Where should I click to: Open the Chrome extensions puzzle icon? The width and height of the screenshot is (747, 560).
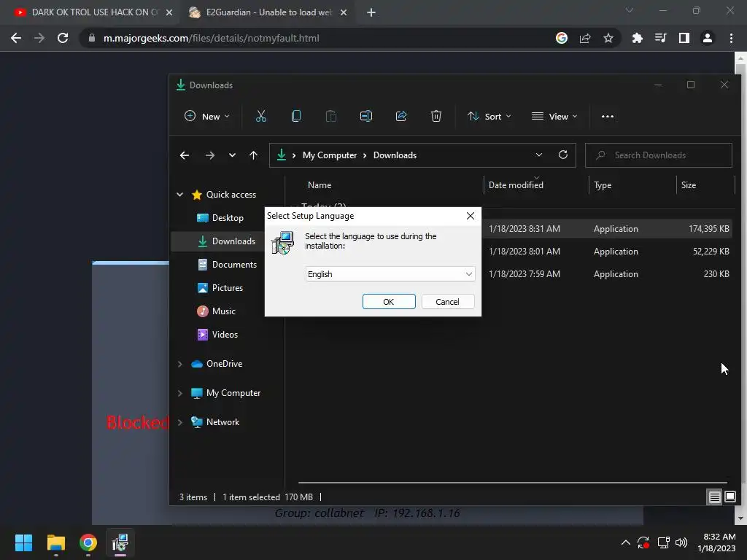click(x=637, y=38)
